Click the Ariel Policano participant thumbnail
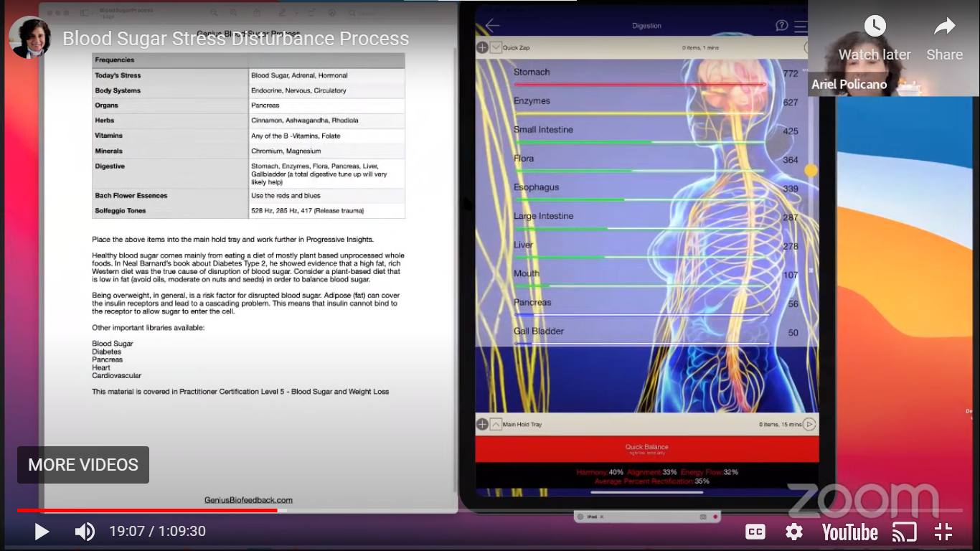 coord(894,48)
